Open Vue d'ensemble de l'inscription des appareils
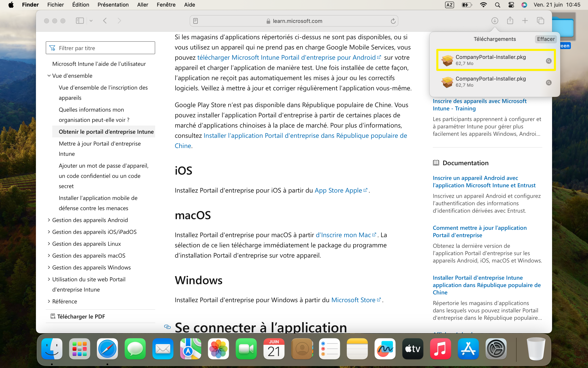This screenshot has height=368, width=588. 103,93
